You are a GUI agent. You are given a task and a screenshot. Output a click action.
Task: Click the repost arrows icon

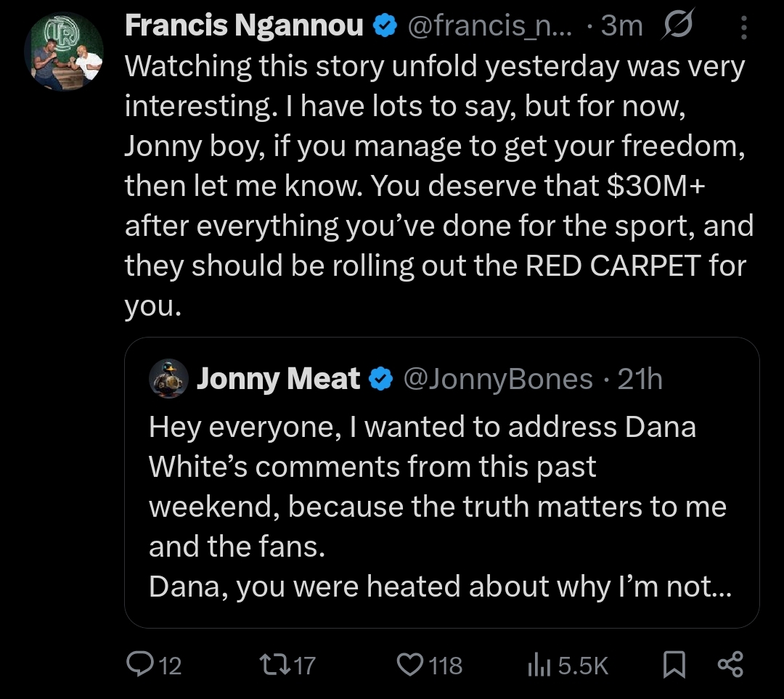(273, 664)
